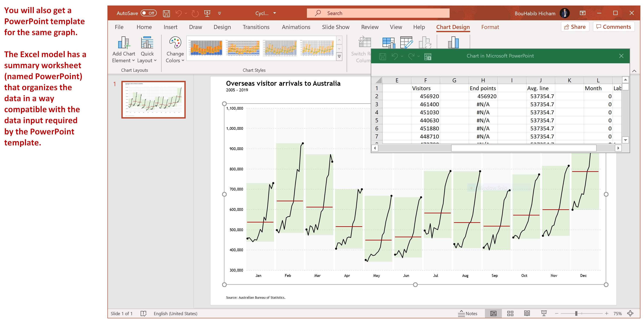Click the Ribbon Display Options icon
Image resolution: width=644 pixels, height=323 pixels.
click(582, 13)
